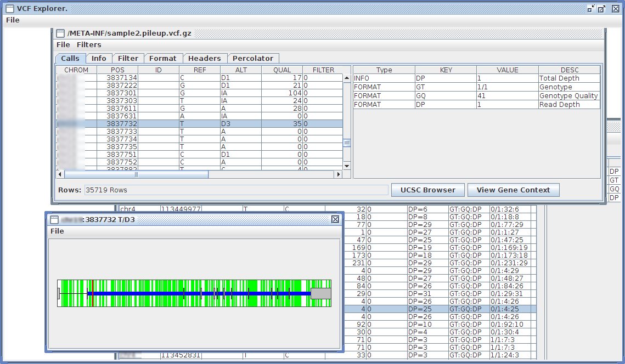
Task: Click the horizontal scrollbar right arrow
Action: [339, 174]
